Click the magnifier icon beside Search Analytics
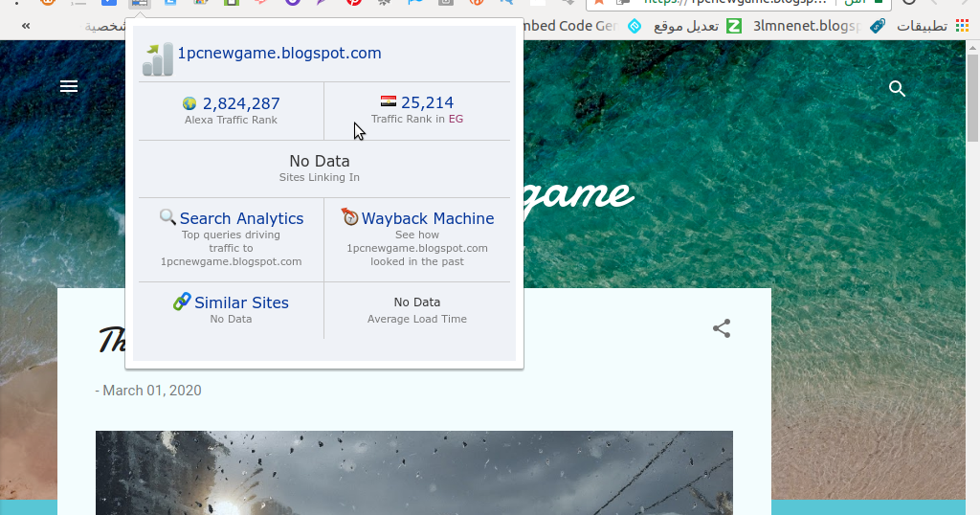The image size is (980, 515). coord(167,217)
